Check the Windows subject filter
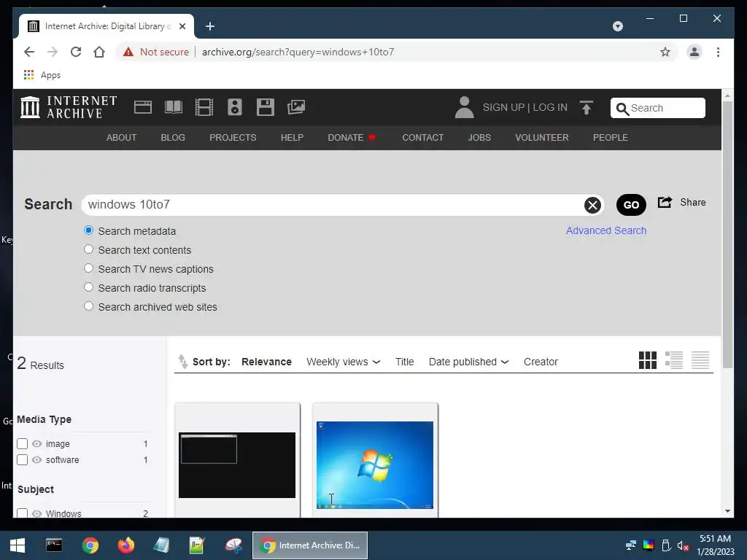The height and width of the screenshot is (560, 747). [23, 513]
